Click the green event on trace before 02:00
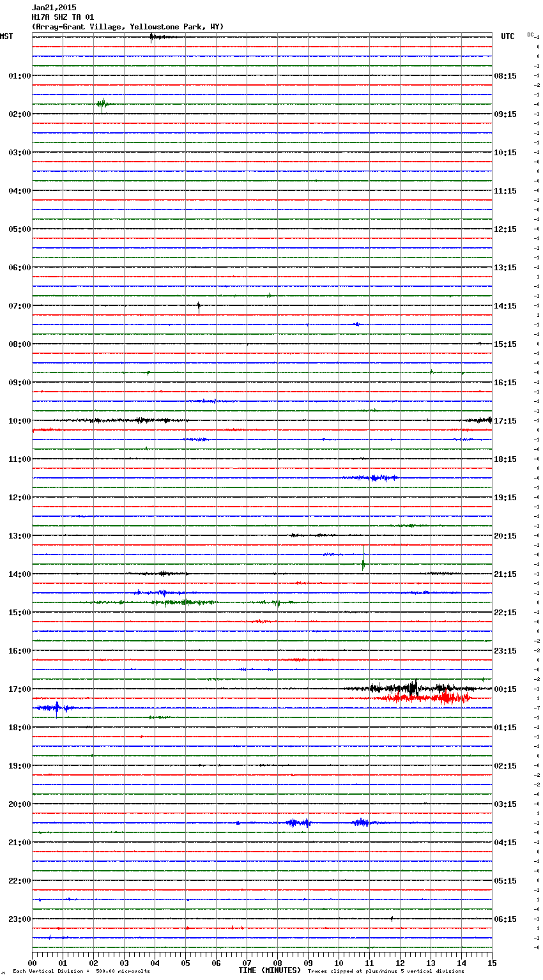The width and height of the screenshot is (543, 980). click(103, 104)
